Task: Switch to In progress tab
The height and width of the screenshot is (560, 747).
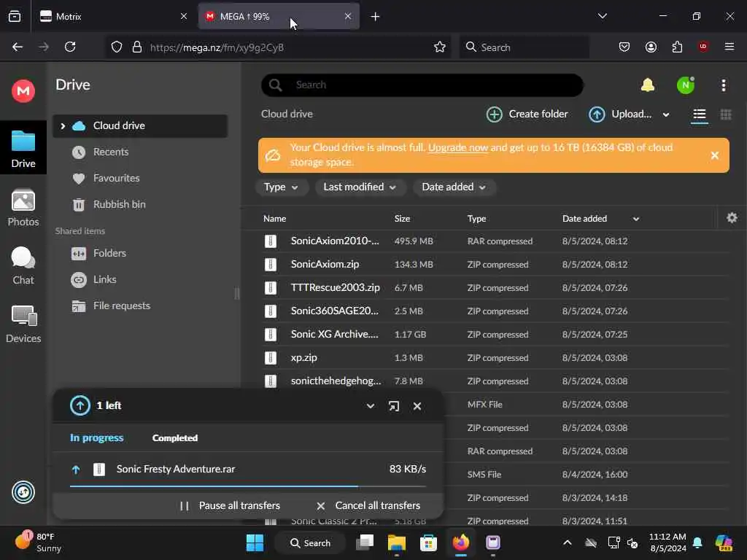Action: coord(97,438)
